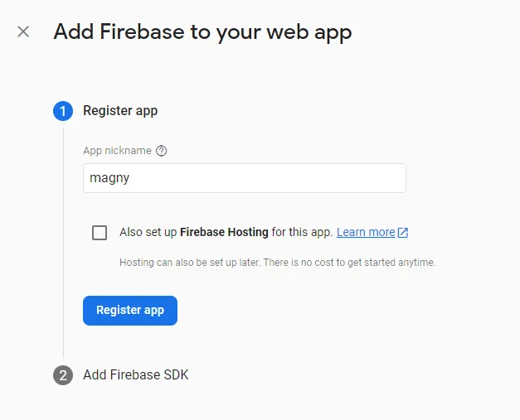Enable the Firebase Hosting checkbox
The height and width of the screenshot is (420, 520).
coord(100,233)
